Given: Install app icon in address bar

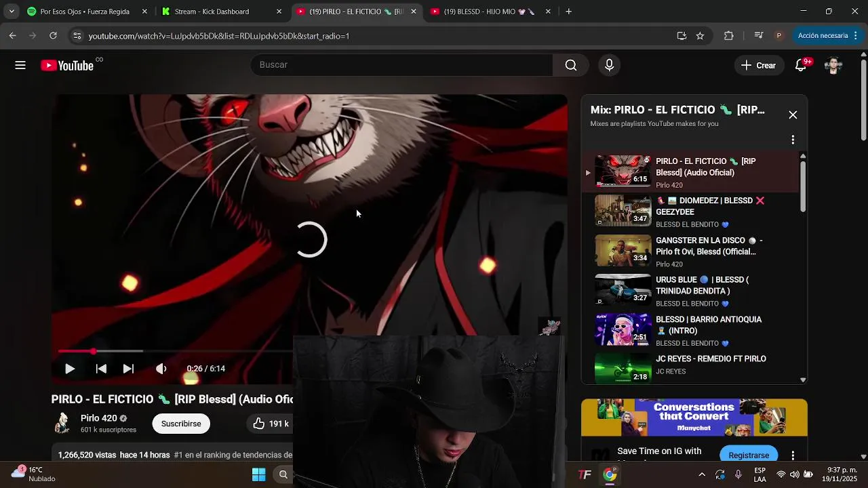Looking at the screenshot, I should click(682, 36).
